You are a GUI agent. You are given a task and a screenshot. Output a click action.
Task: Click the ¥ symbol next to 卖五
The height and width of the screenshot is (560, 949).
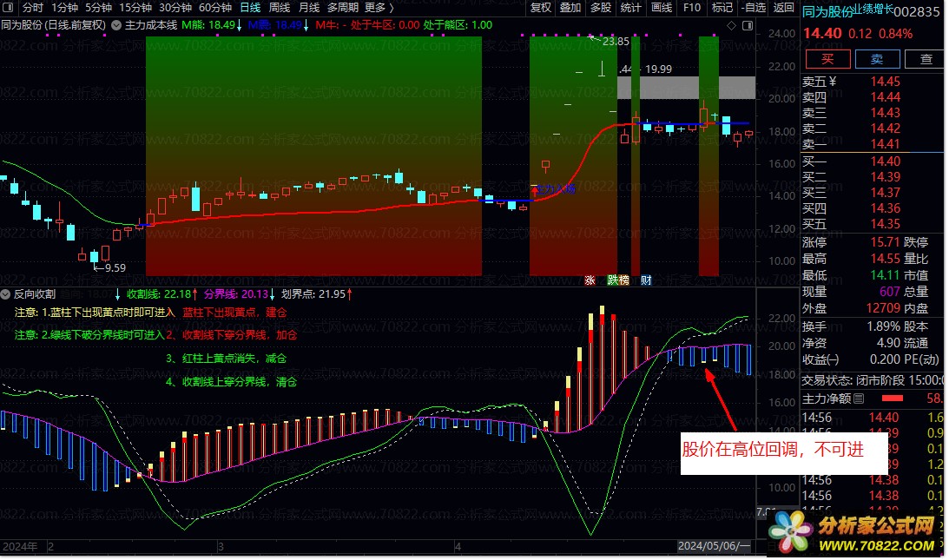click(x=833, y=81)
